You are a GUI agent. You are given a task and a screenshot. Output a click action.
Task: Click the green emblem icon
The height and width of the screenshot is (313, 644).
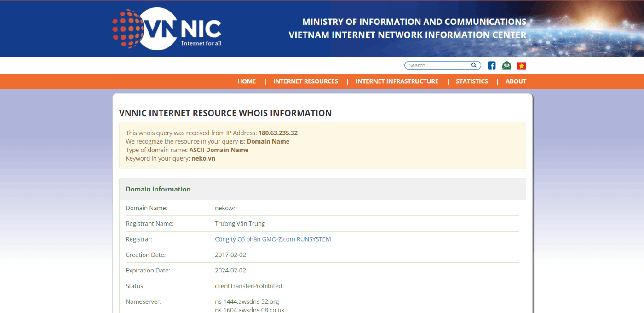[506, 65]
